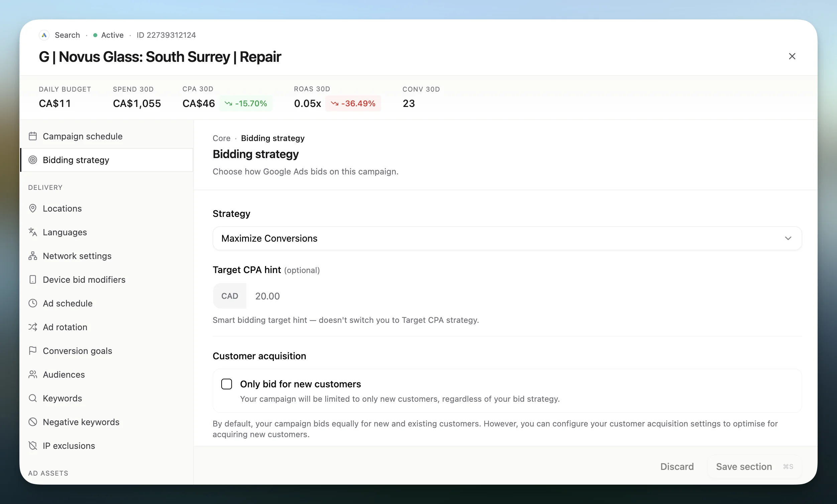This screenshot has height=504, width=837.
Task: Click the -36.49% ROAS change badge
Action: (353, 104)
